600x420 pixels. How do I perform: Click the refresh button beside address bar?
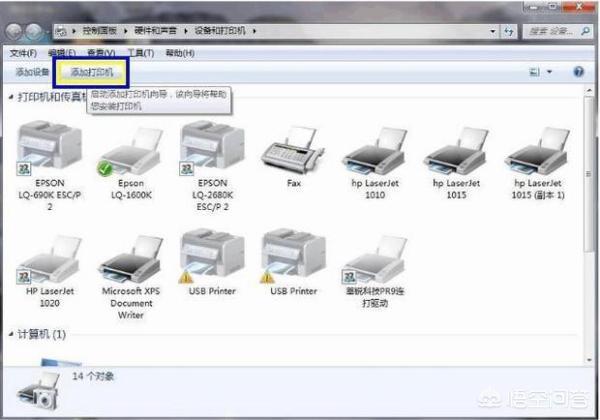[509, 31]
